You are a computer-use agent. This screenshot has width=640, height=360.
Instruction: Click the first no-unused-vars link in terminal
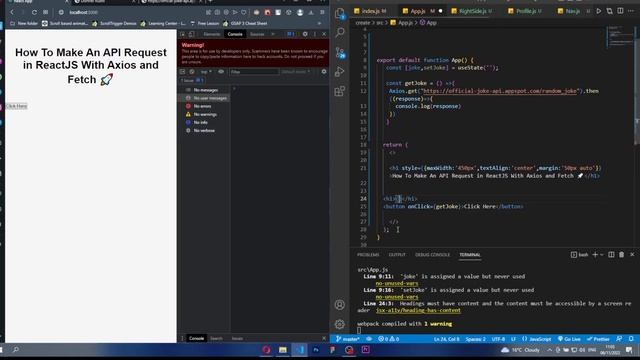[x=397, y=283]
